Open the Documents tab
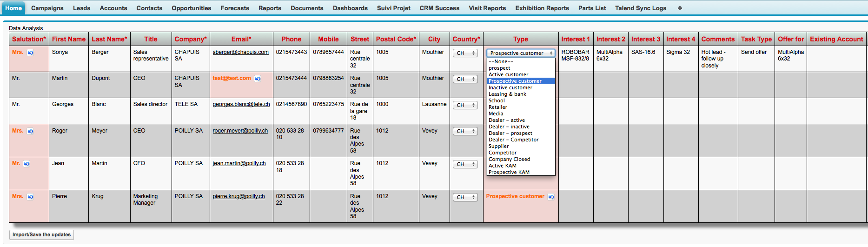The width and height of the screenshot is (868, 247). (x=307, y=8)
